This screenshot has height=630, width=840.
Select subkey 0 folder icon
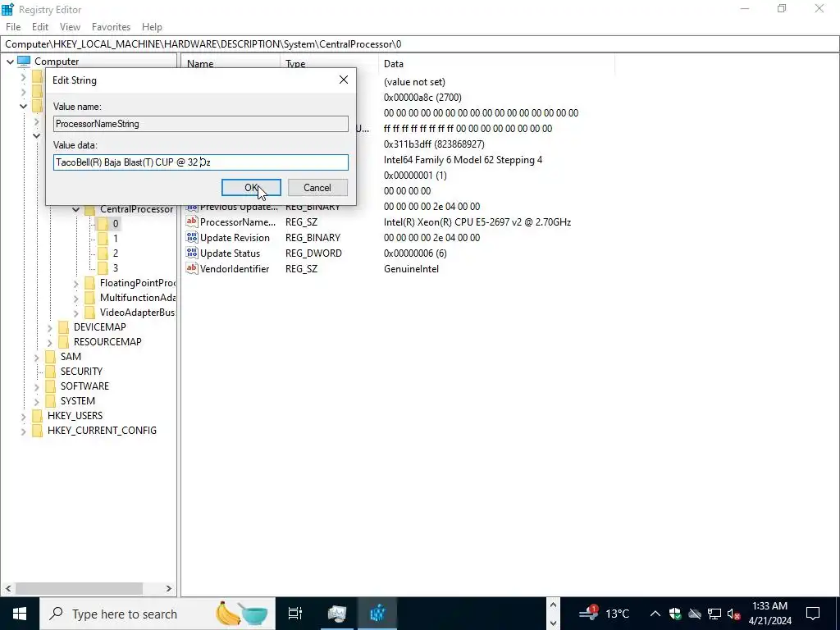tap(103, 224)
